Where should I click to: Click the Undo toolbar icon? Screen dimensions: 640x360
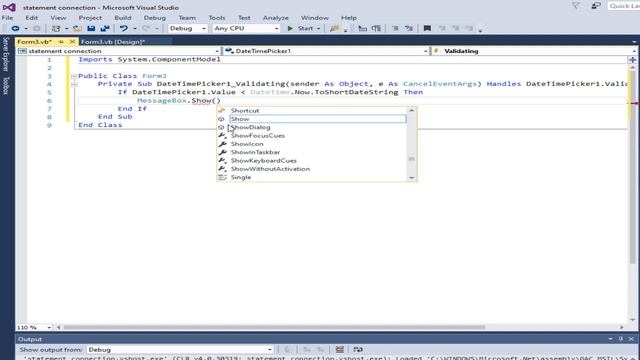[124, 29]
